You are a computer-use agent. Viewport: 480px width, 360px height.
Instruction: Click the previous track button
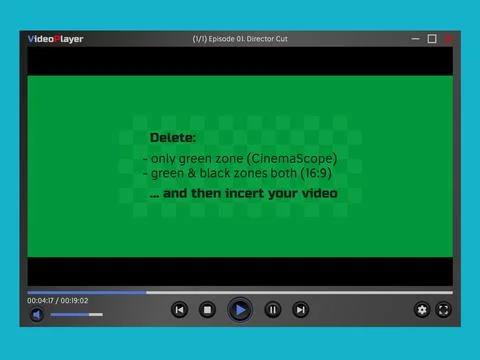tap(179, 310)
